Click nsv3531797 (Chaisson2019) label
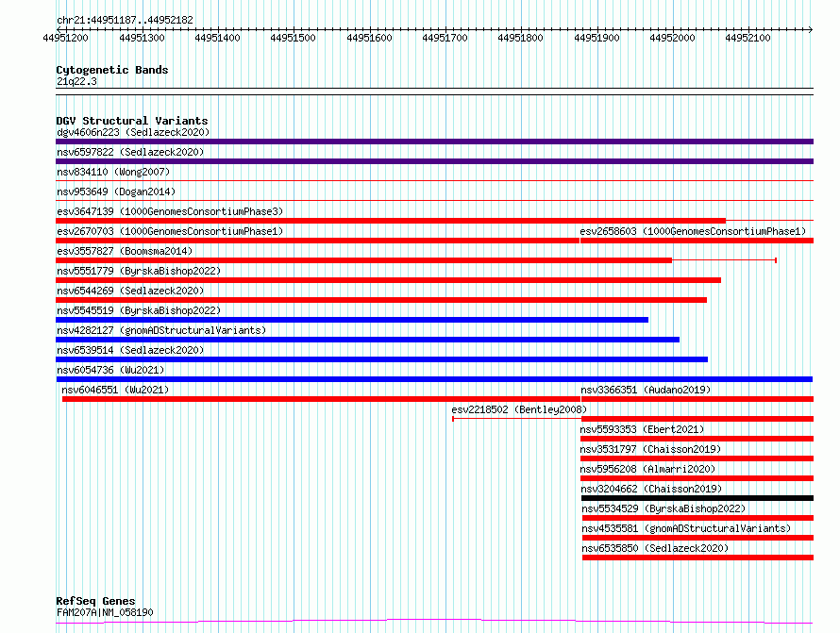Screen dimensions: 840x633 tap(650, 449)
